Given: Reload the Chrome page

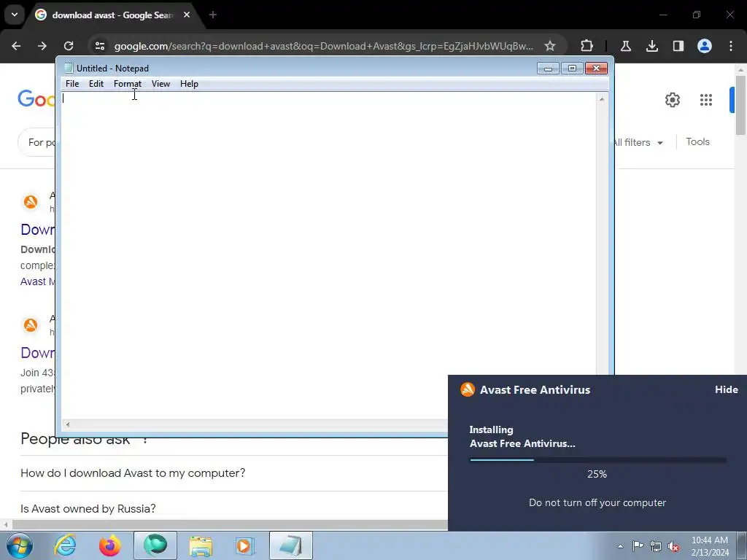Looking at the screenshot, I should (x=69, y=46).
